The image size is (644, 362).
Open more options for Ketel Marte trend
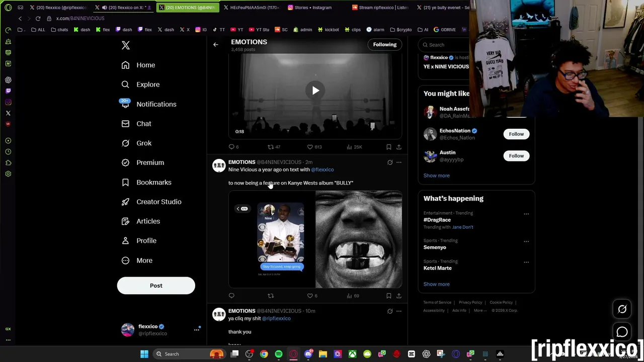tap(526, 262)
